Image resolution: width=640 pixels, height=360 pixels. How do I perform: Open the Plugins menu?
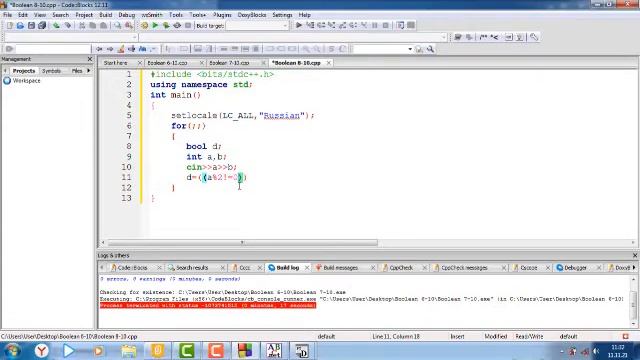(222, 15)
